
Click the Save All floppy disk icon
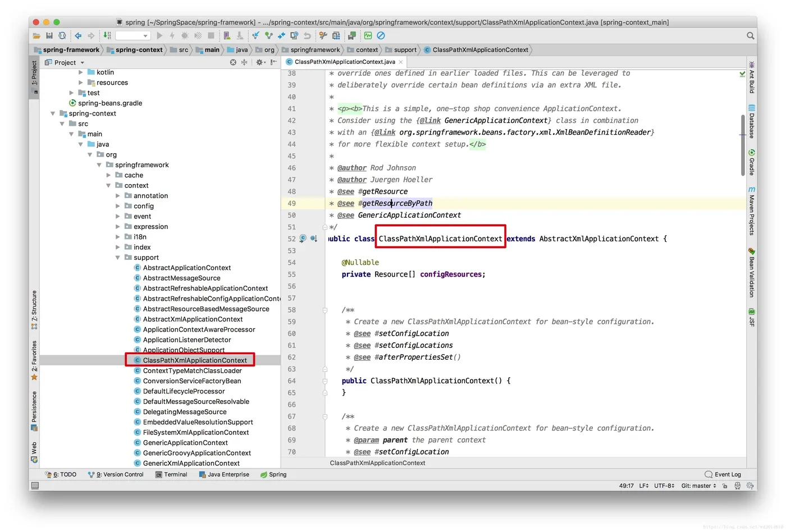pyautogui.click(x=49, y=35)
